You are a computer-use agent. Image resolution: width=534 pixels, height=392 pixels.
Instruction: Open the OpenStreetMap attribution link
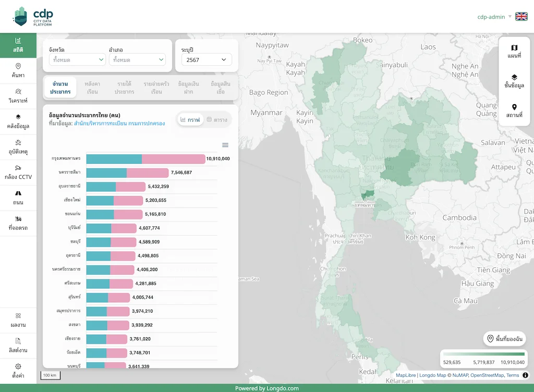point(487,375)
